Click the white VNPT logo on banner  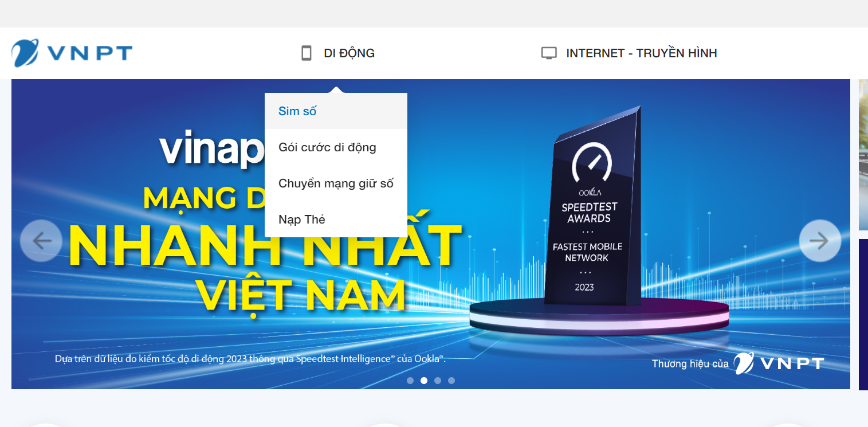(x=779, y=363)
